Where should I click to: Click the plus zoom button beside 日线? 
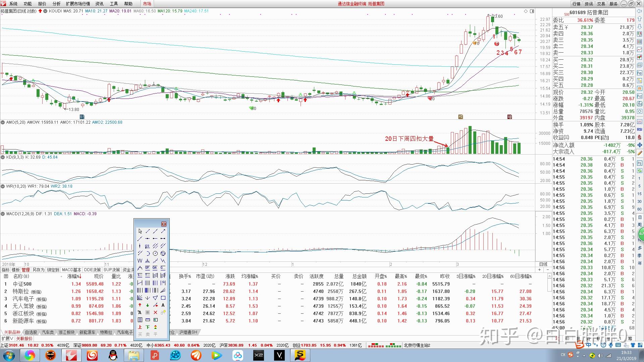click(539, 270)
